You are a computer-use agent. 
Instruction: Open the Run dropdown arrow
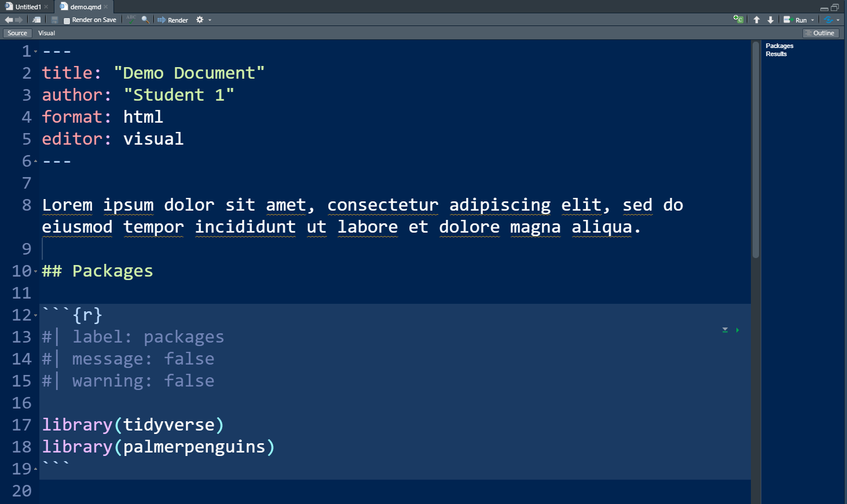coord(812,20)
